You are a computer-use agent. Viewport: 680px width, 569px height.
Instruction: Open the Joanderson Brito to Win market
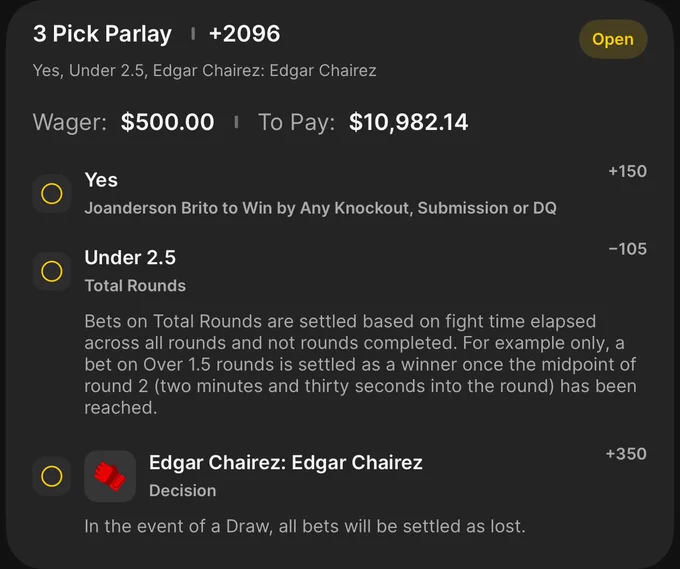click(x=320, y=208)
